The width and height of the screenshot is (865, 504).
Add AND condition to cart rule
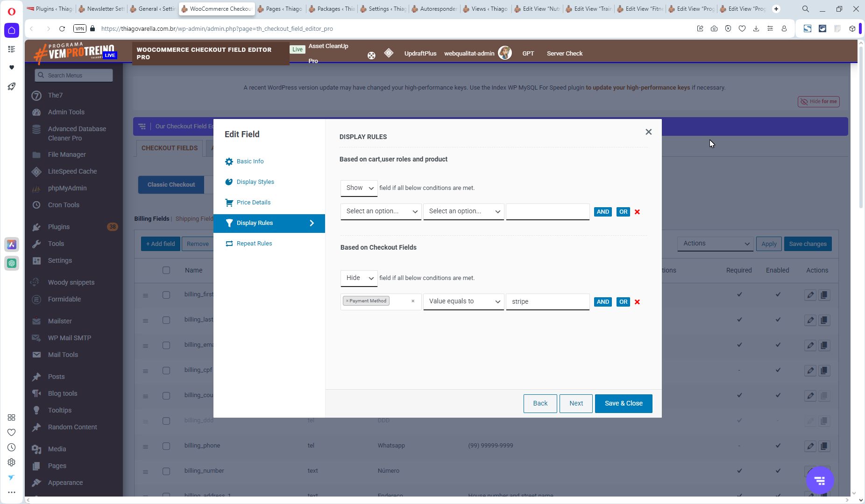(x=603, y=212)
